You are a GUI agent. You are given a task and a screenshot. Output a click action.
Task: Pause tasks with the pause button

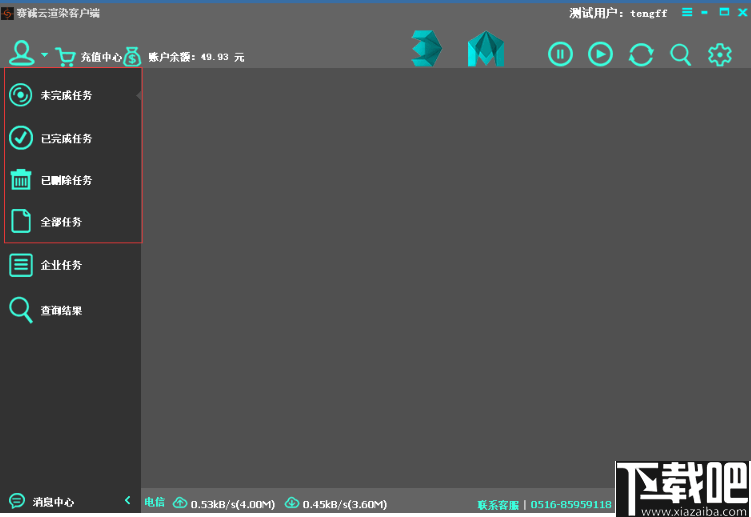pos(560,54)
